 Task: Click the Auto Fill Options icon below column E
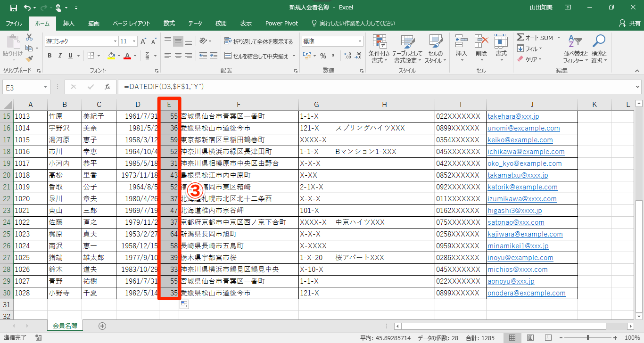tap(184, 304)
